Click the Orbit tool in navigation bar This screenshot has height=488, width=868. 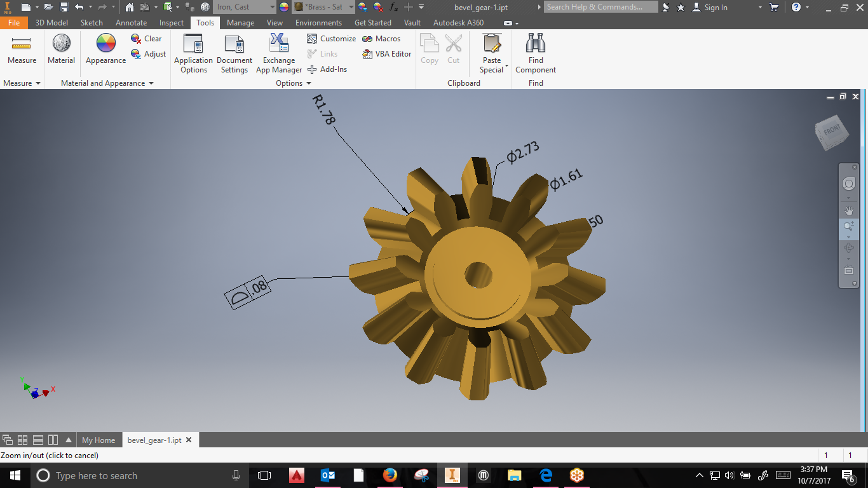tap(849, 248)
